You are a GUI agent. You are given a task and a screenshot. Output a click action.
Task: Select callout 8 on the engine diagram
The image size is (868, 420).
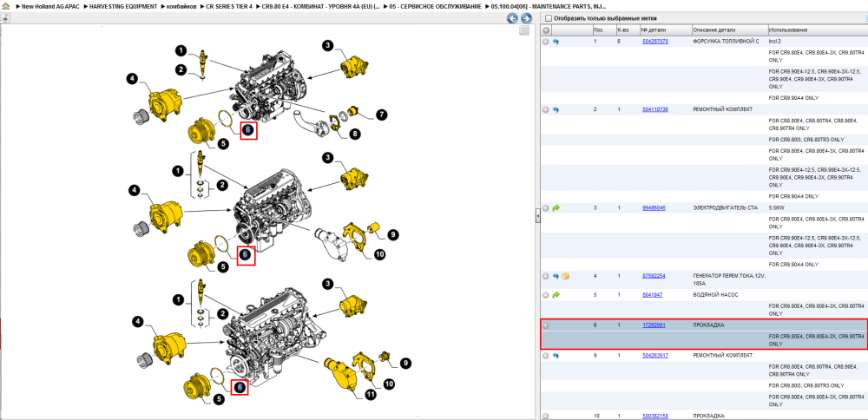tap(354, 134)
